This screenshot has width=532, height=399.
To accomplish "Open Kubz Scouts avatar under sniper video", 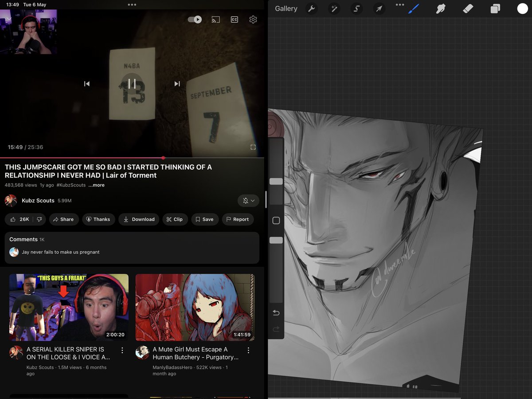I will (16, 352).
